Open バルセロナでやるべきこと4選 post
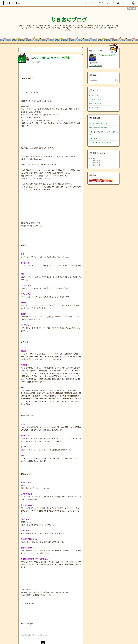This screenshot has width=138, height=644. tap(100, 143)
